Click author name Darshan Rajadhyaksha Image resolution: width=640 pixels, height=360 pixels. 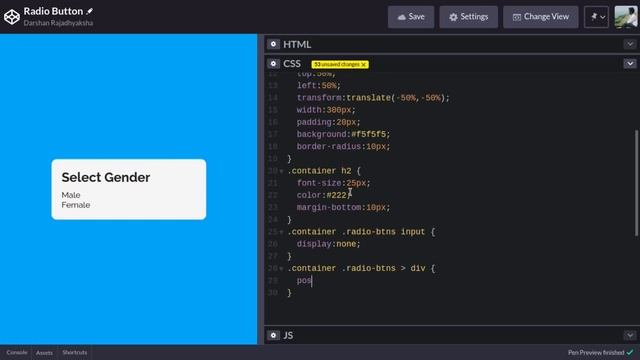pos(58,23)
